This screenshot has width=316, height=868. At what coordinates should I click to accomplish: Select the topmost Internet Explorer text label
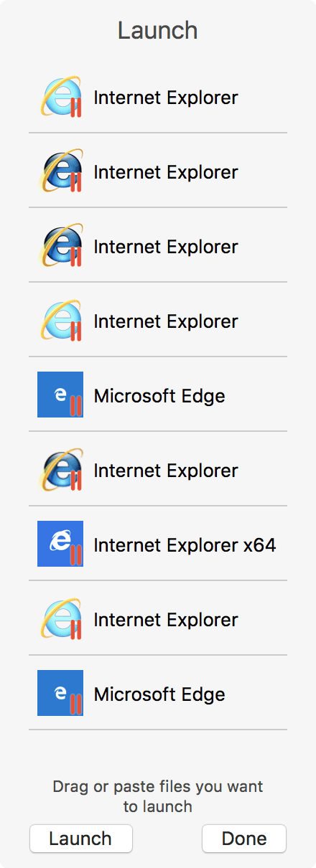click(x=166, y=98)
